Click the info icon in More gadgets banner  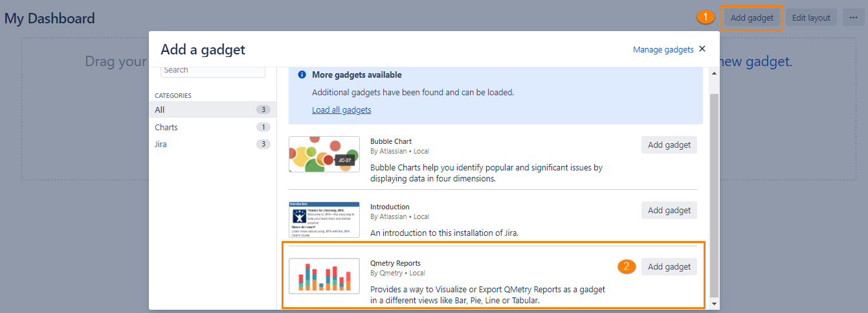tap(302, 75)
